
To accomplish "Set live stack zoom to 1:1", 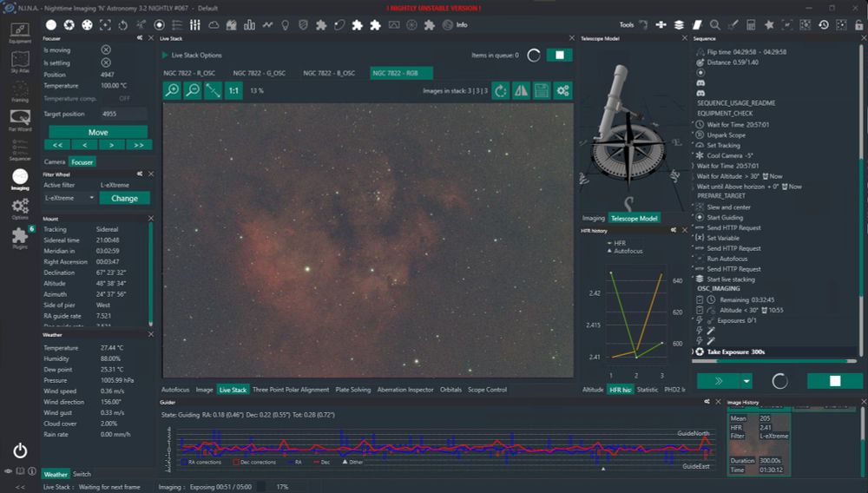I will click(x=233, y=90).
